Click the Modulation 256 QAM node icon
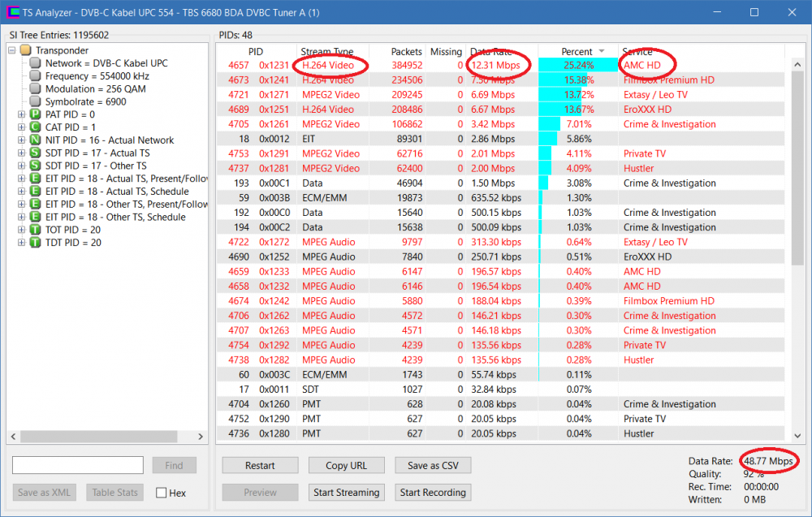The height and width of the screenshot is (517, 812). 35,88
